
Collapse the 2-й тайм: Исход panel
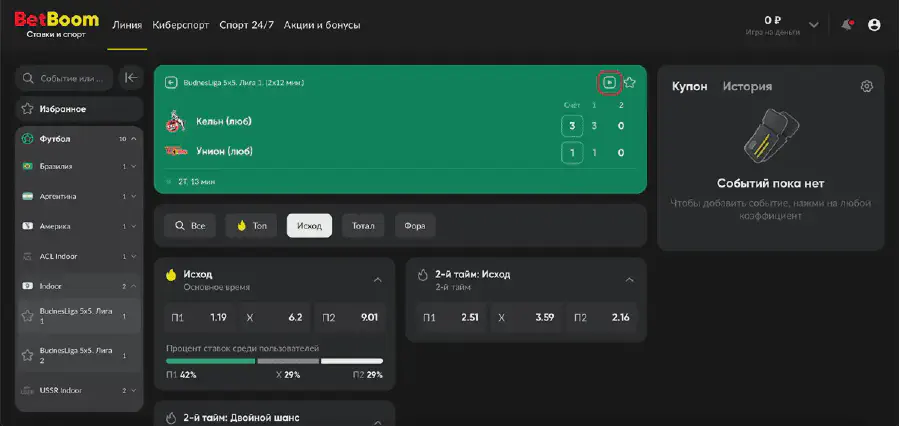[x=630, y=280]
